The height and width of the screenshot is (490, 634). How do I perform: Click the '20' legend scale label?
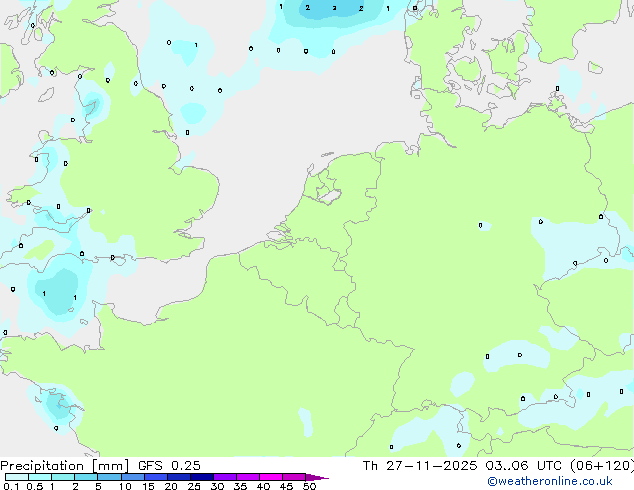point(171,486)
